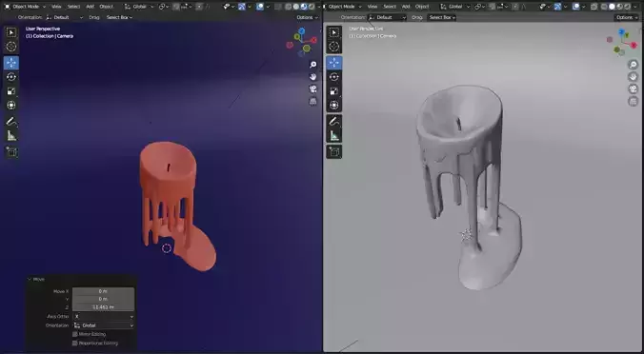Select the Move tool in left viewport toolbar
The image size is (644, 354).
coord(11,63)
